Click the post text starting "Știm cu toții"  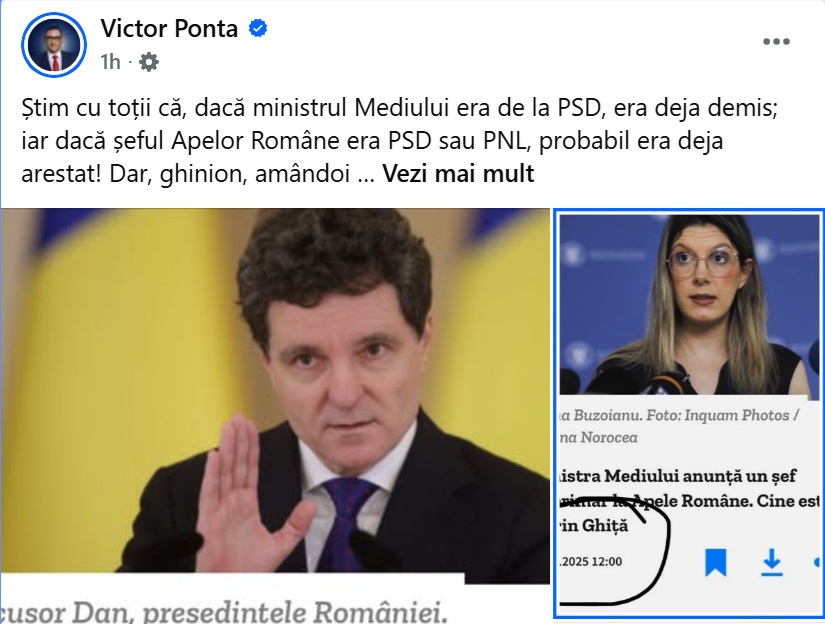(x=399, y=140)
